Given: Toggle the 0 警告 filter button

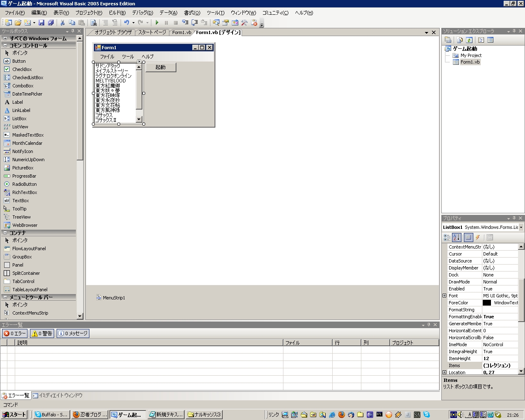Looking at the screenshot, I should 42,333.
